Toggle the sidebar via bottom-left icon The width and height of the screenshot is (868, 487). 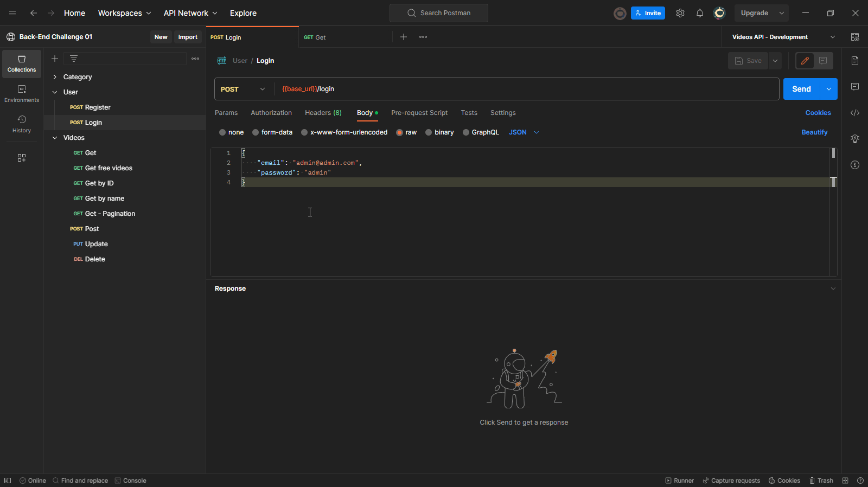pos(8,480)
